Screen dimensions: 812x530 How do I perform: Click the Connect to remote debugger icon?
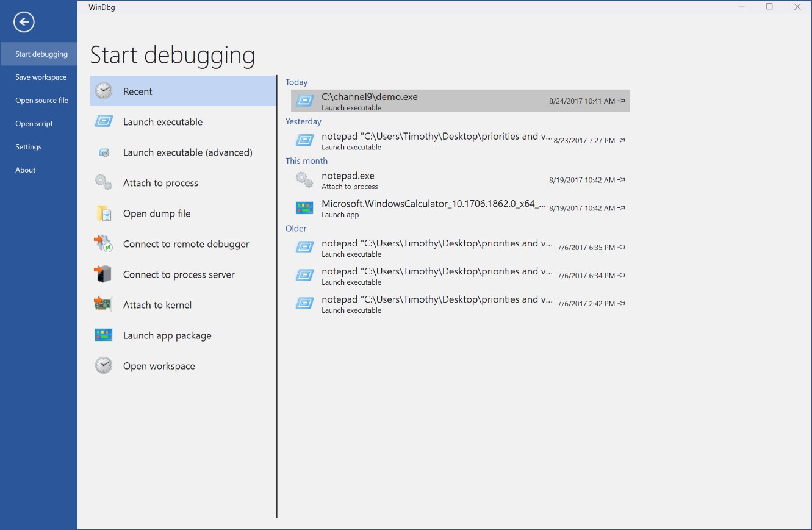[x=104, y=243]
